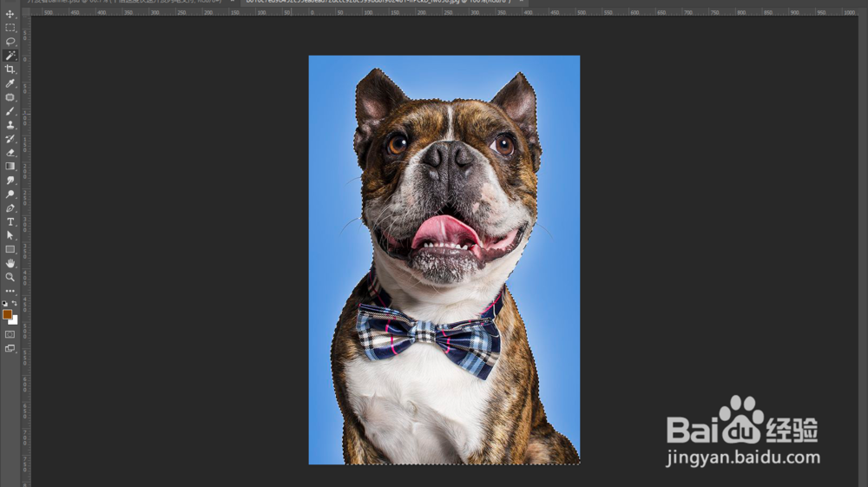The width and height of the screenshot is (868, 487).
Task: Toggle Quick Mask mode
Action: click(10, 334)
